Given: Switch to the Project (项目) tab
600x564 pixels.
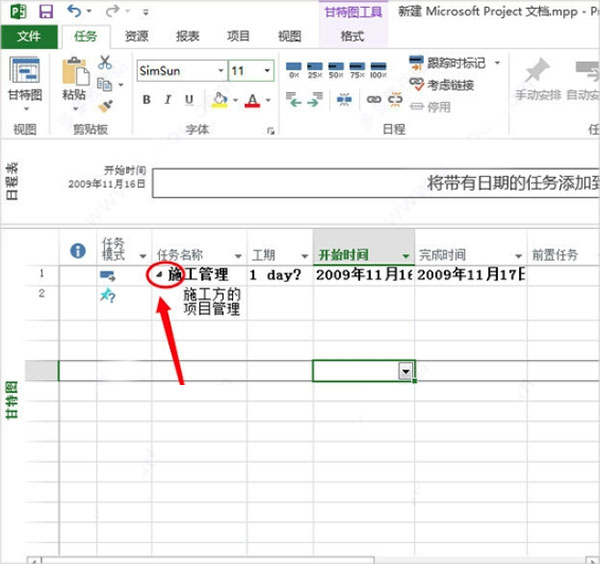Looking at the screenshot, I should coord(238,37).
